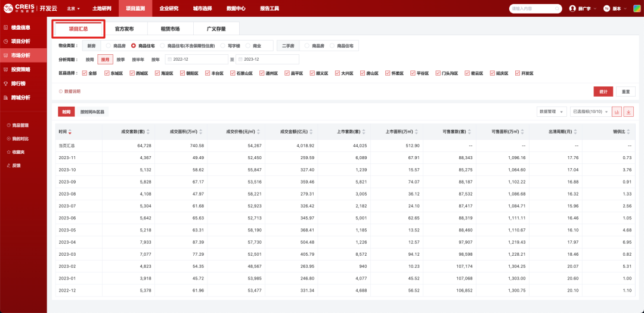Click the CREIS logo in the header
644x313 pixels.
point(18,8)
